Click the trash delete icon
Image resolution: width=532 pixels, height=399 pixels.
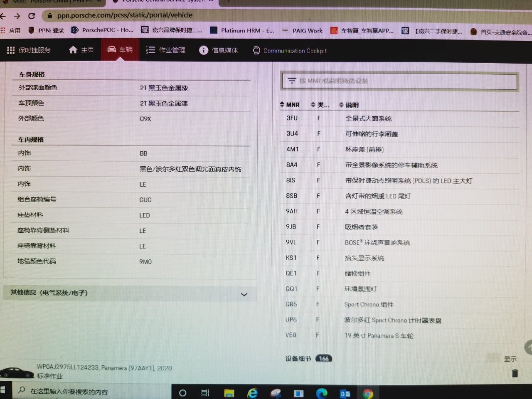(515, 373)
